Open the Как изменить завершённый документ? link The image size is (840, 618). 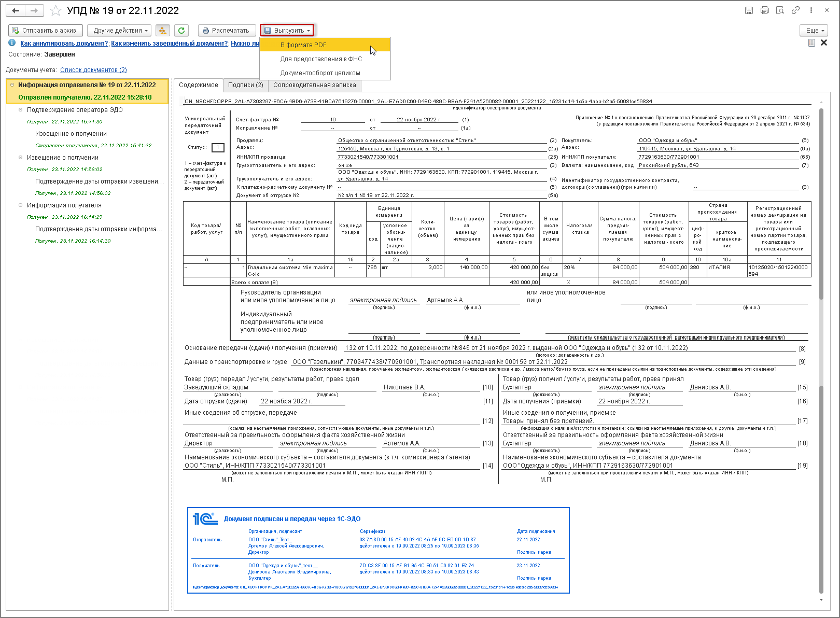point(170,44)
